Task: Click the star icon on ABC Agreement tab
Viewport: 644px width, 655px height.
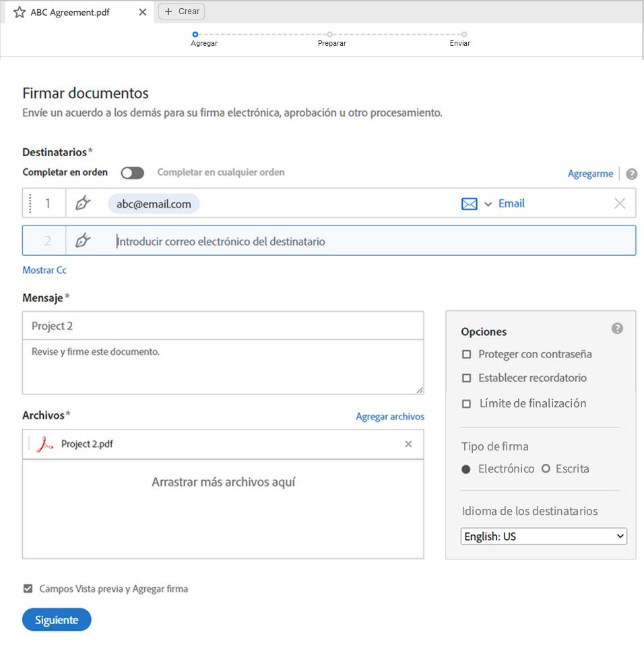Action: tap(20, 12)
